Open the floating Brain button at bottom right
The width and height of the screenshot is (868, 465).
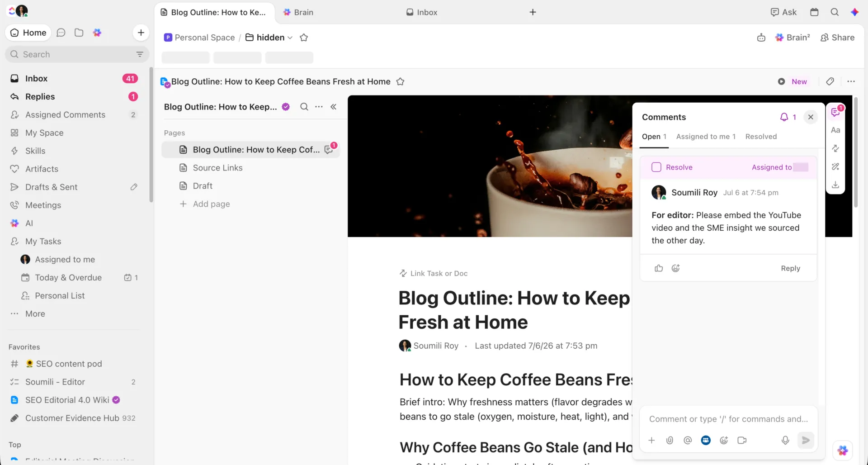[x=843, y=450]
